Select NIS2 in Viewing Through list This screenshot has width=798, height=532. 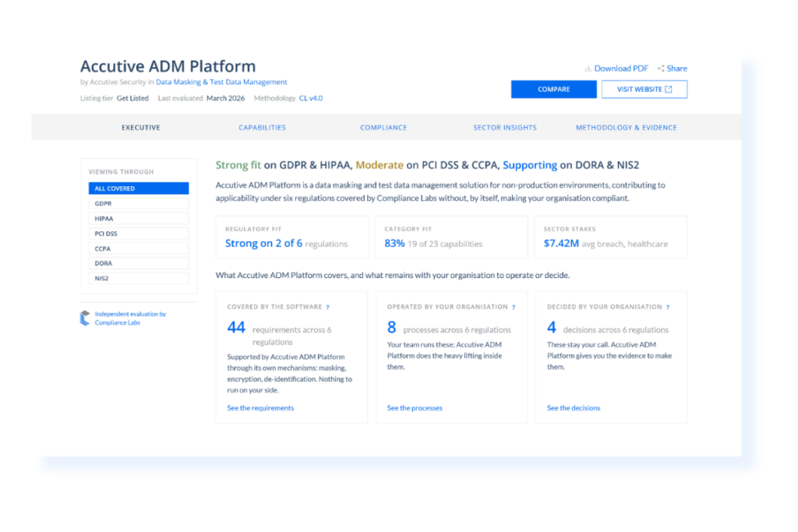pos(139,279)
